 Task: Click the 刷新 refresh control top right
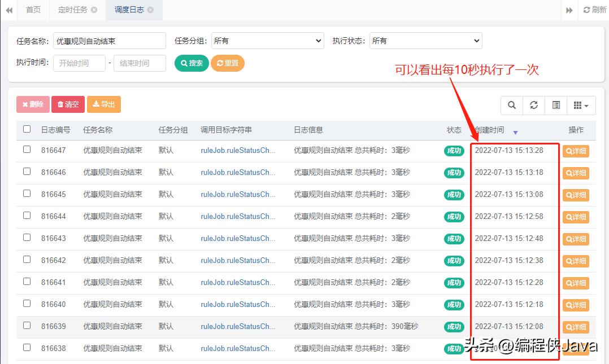point(593,9)
